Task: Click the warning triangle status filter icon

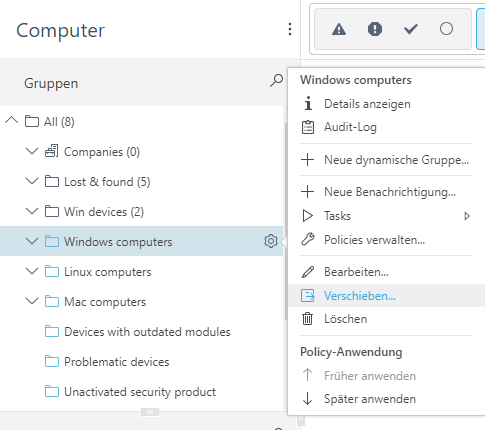Action: [x=339, y=29]
